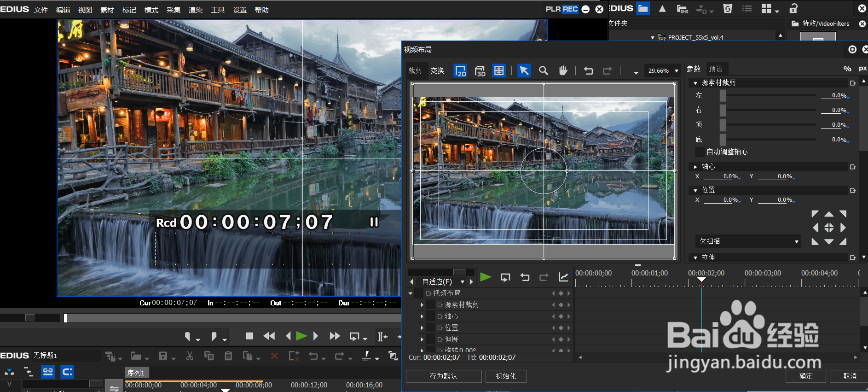Set In point marker in player
This screenshot has height=392, width=868.
pos(188,337)
